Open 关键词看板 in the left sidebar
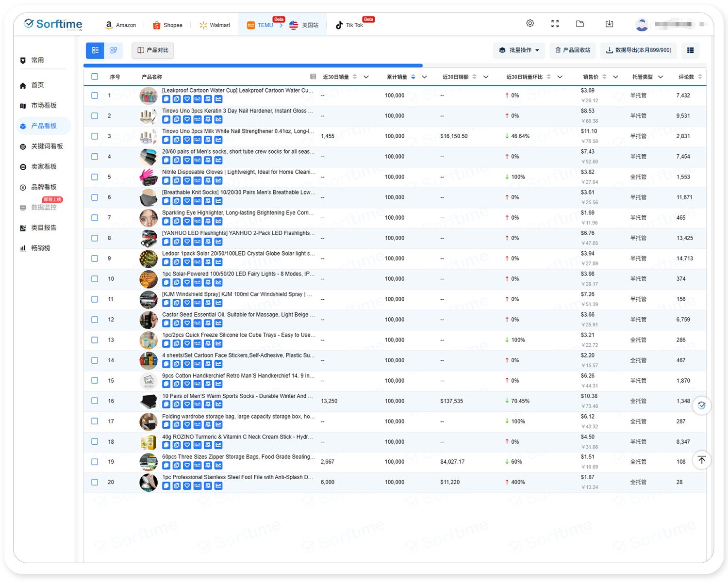 click(x=47, y=146)
